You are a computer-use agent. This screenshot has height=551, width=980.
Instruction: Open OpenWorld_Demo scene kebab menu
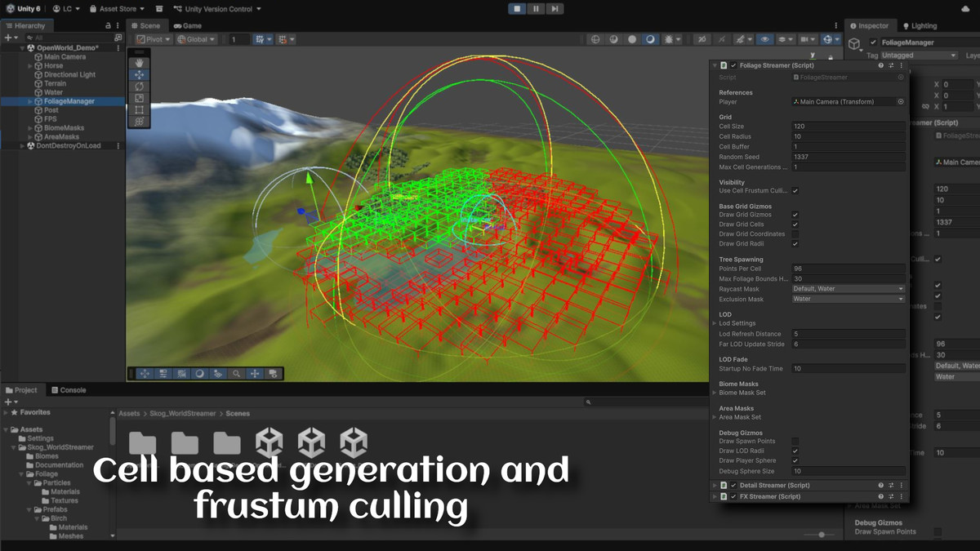118,48
